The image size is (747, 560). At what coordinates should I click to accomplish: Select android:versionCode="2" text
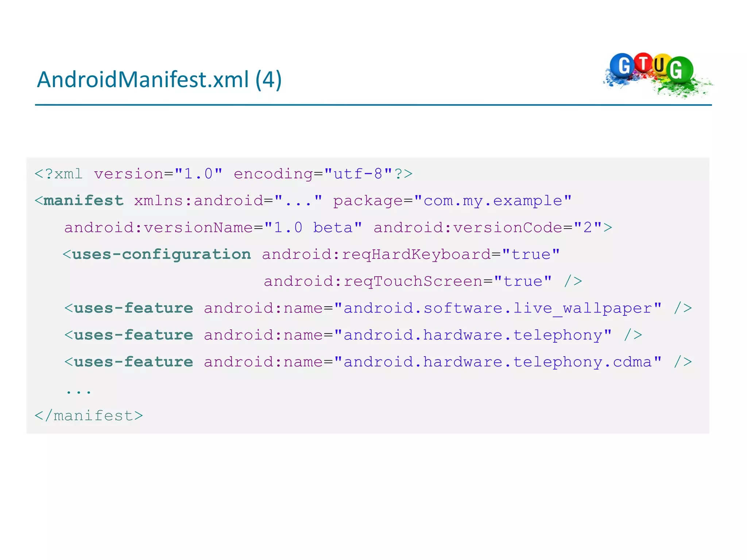pyautogui.click(x=488, y=227)
